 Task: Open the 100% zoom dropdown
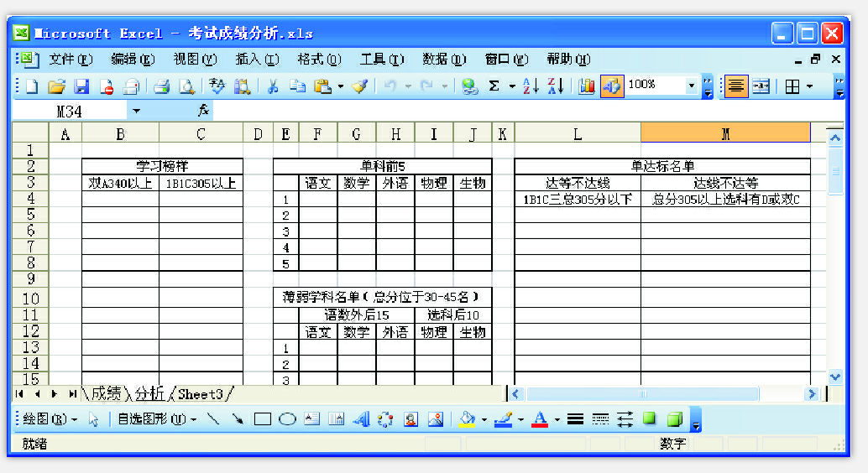pyautogui.click(x=692, y=86)
